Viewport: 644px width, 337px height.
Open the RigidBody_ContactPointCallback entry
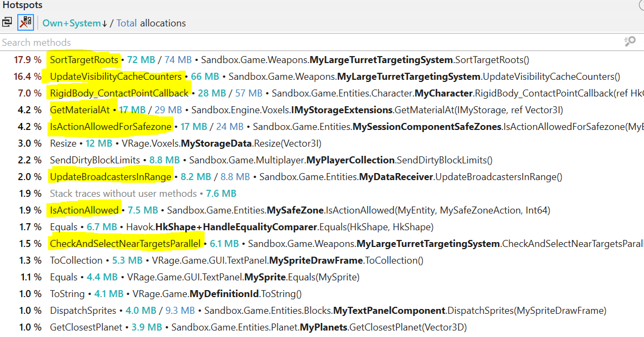[119, 93]
